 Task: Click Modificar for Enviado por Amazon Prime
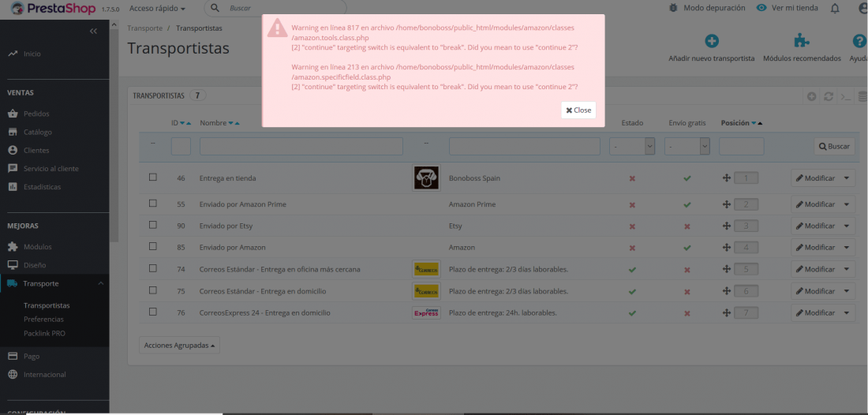click(x=815, y=204)
